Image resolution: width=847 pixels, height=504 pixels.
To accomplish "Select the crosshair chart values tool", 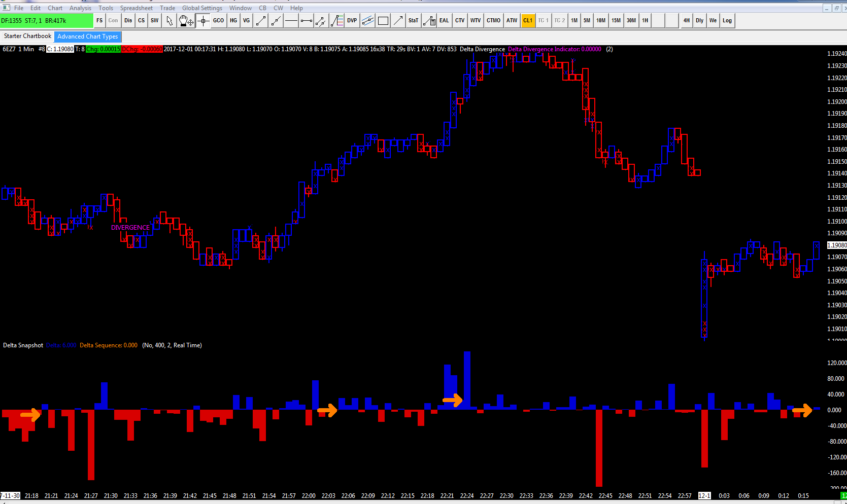I will pyautogui.click(x=203, y=21).
